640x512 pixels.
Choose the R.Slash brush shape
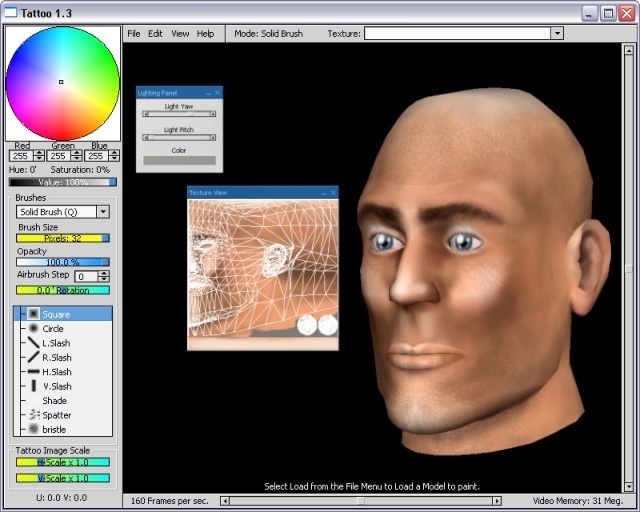point(56,357)
